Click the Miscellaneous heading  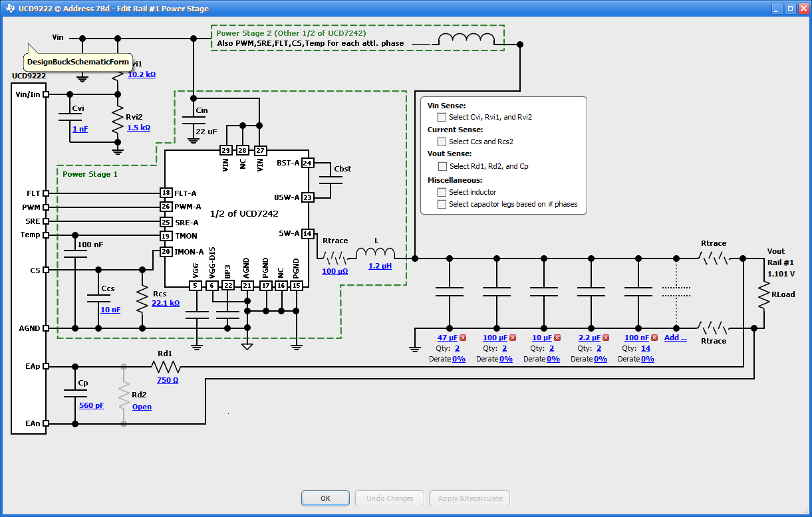[454, 180]
